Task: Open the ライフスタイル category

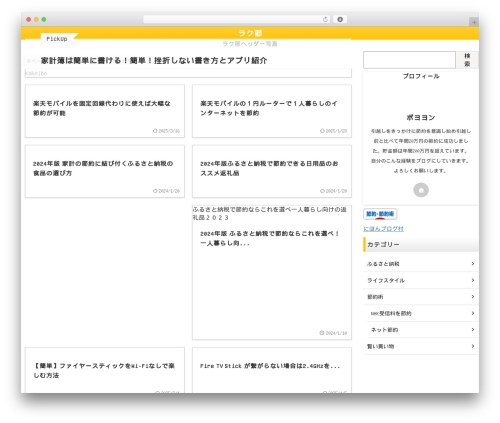Action: point(421,280)
